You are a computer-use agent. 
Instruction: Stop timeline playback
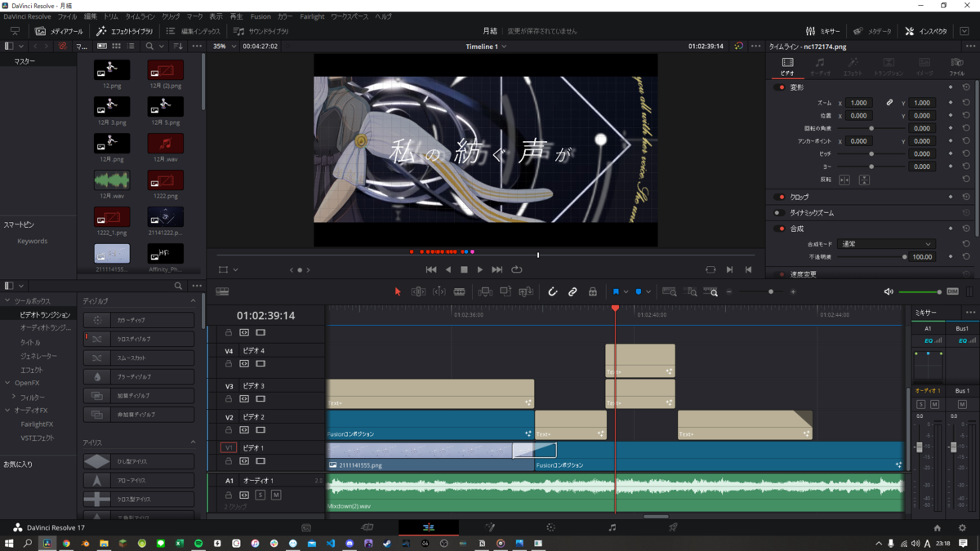[x=464, y=269]
